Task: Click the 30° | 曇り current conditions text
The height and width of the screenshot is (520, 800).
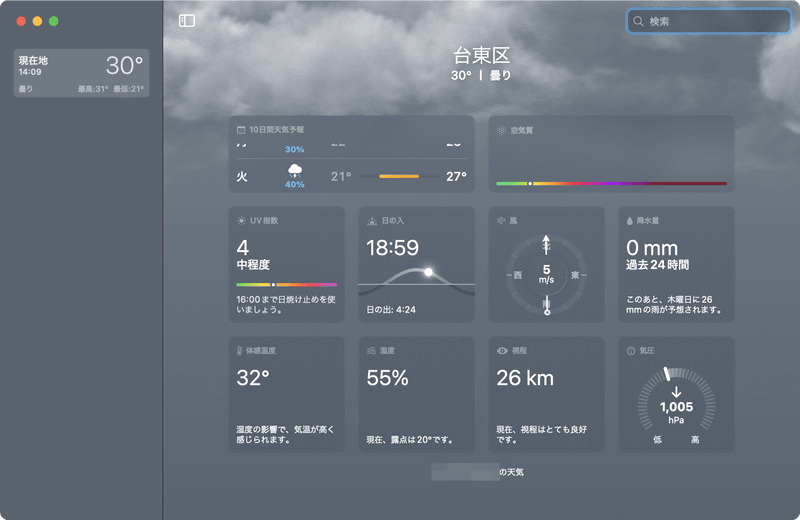Action: tap(481, 76)
